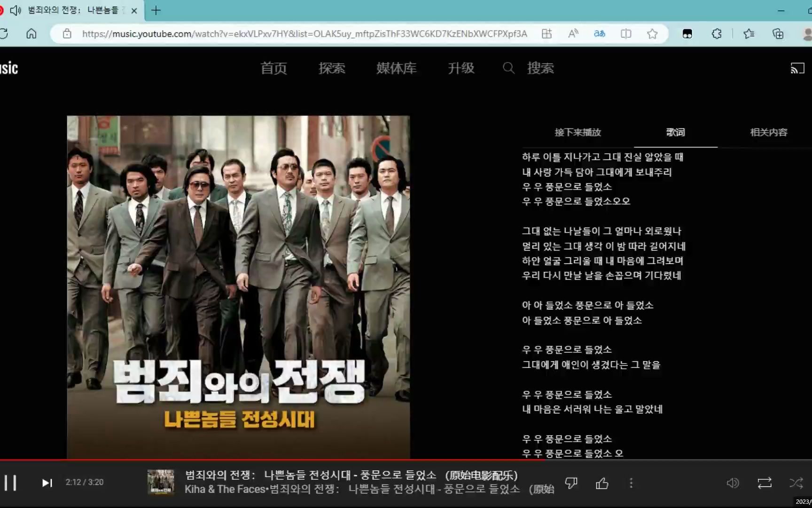Open the 升级 upgrade page
Viewport: 812px width, 508px height.
[461, 68]
